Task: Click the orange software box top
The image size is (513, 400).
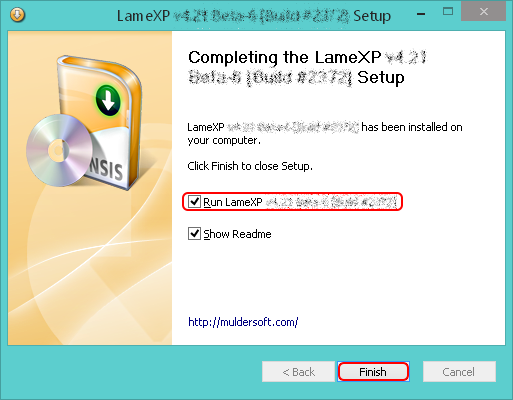Action: click(97, 65)
